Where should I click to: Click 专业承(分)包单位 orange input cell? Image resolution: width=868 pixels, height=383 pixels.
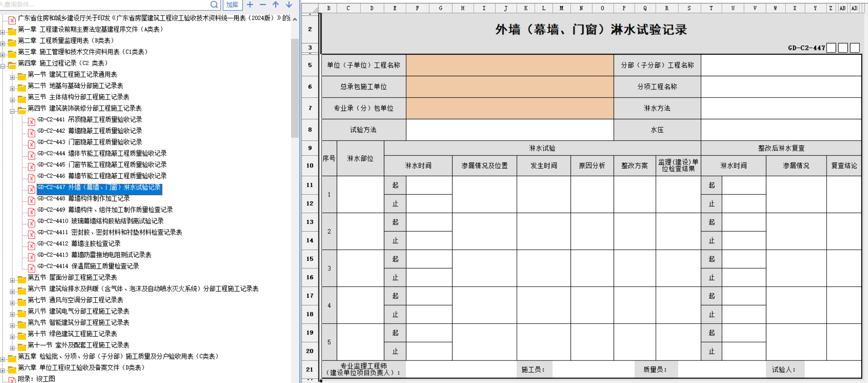tap(510, 108)
